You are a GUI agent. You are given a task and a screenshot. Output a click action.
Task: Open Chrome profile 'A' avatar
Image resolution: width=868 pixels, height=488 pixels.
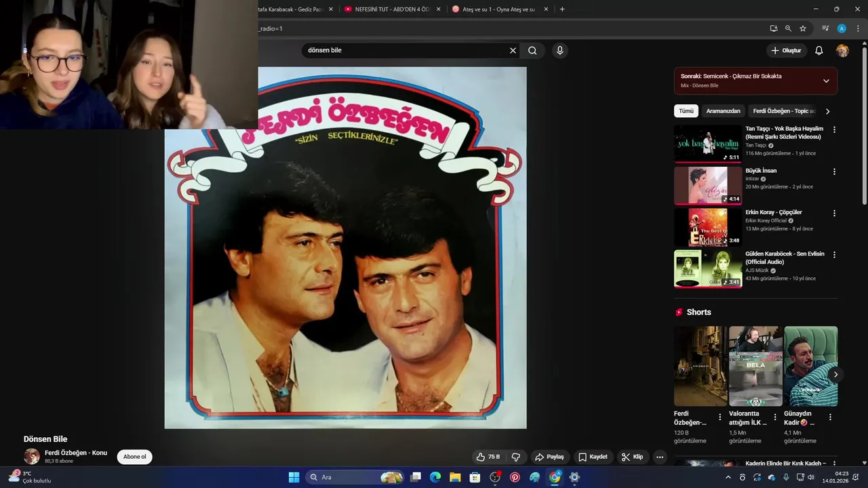[x=842, y=28]
